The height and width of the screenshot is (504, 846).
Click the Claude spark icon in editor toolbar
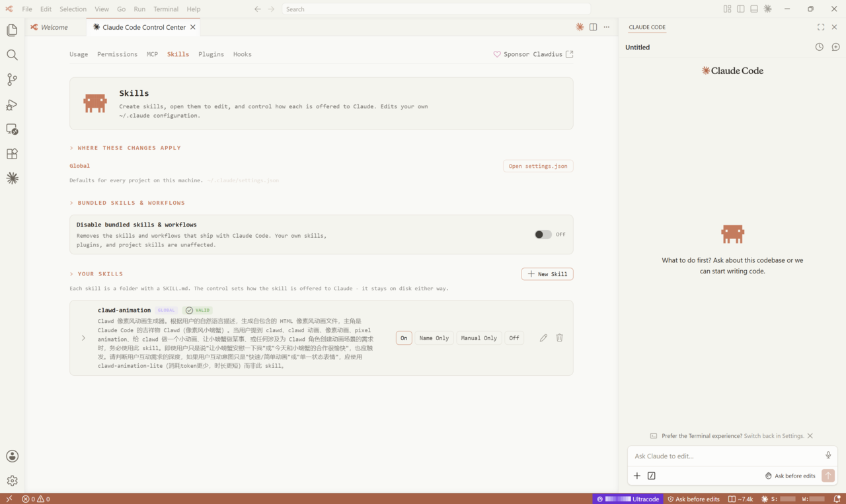(580, 27)
